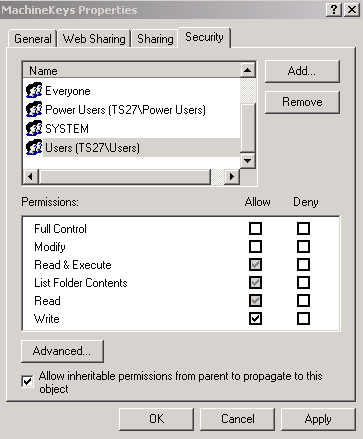363x439 pixels.
Task: Select the SYSTEM account icon
Action: tap(34, 128)
